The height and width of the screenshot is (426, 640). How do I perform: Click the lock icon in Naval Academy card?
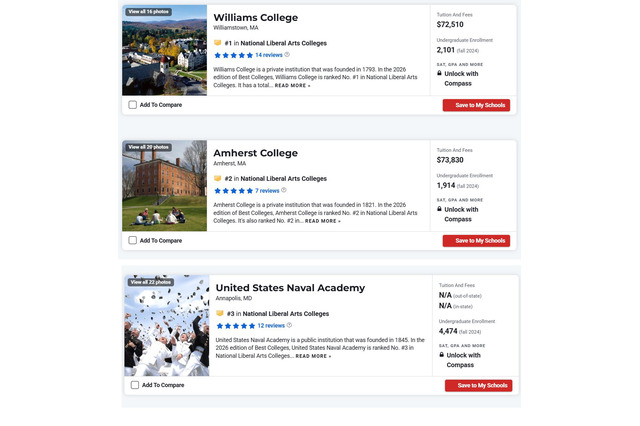[x=442, y=355]
